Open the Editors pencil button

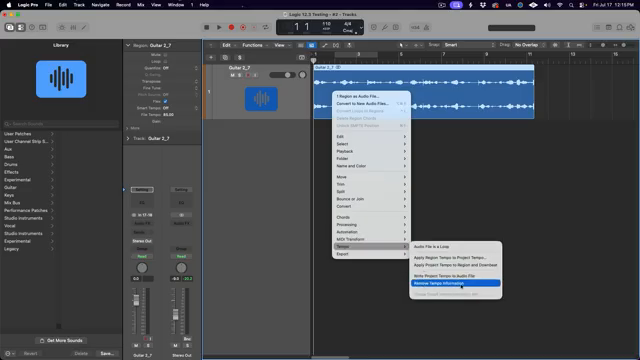click(84, 27)
